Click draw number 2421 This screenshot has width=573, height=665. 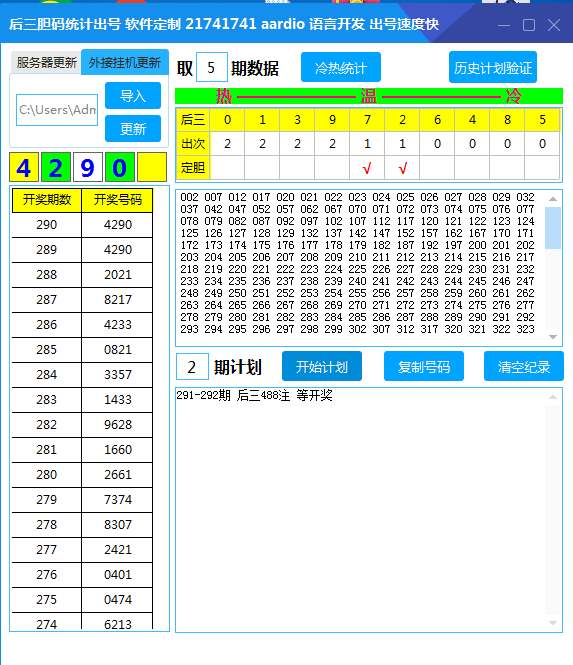click(117, 550)
